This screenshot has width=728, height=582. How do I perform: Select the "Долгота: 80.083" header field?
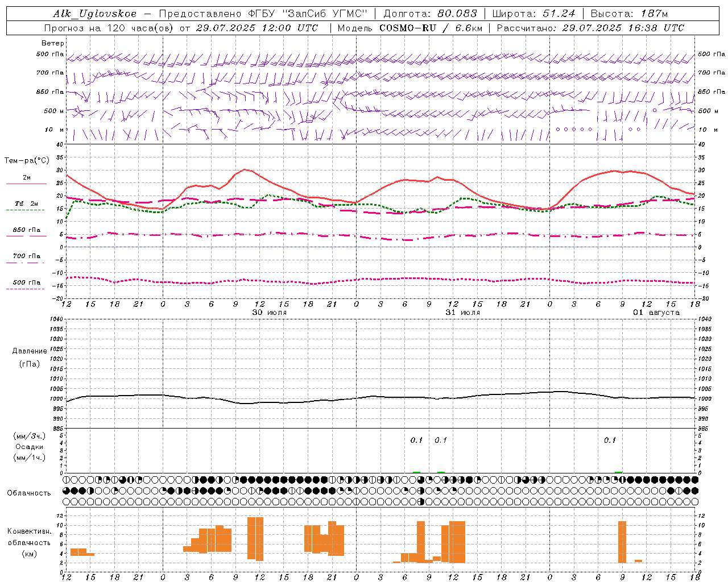(431, 14)
